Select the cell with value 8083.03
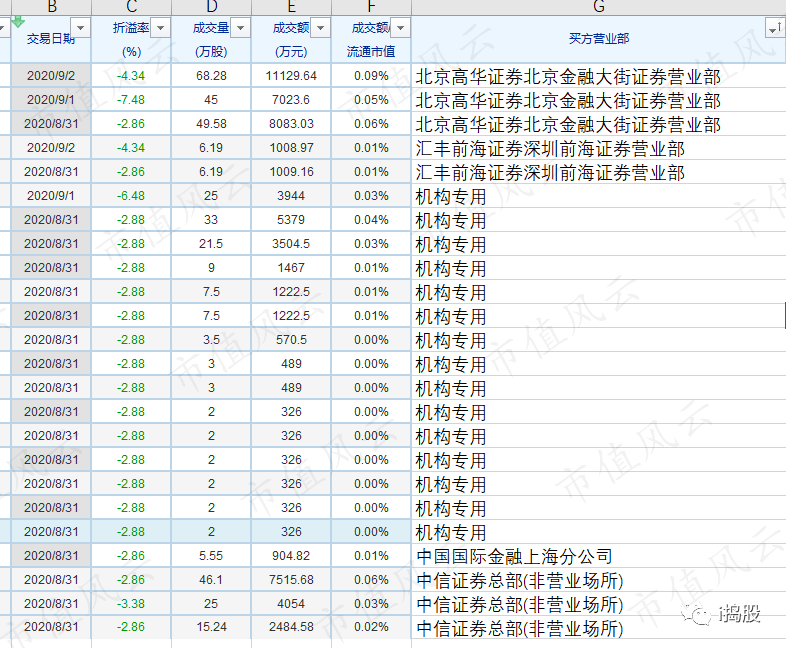The image size is (786, 648). coord(291,124)
